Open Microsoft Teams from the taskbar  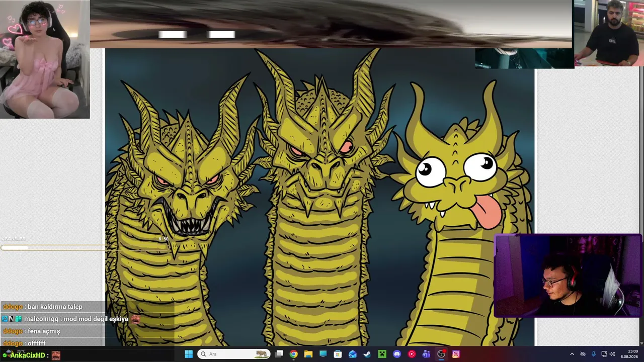click(x=426, y=354)
